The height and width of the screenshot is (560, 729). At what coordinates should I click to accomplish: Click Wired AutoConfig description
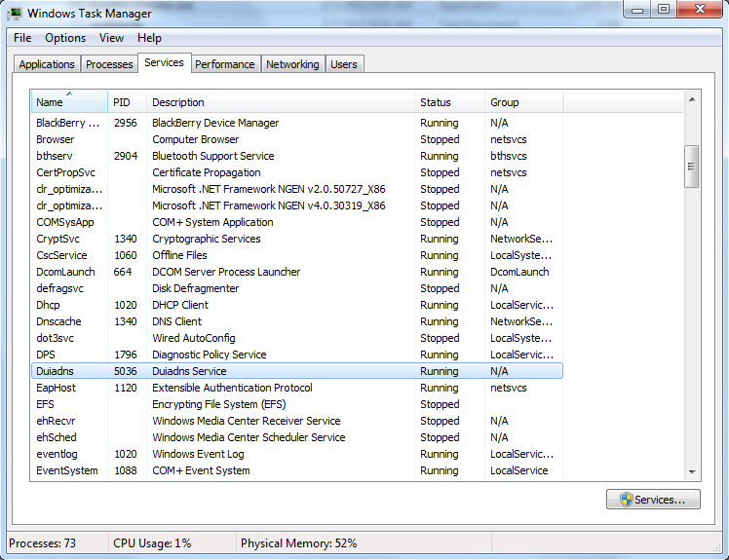pos(194,338)
